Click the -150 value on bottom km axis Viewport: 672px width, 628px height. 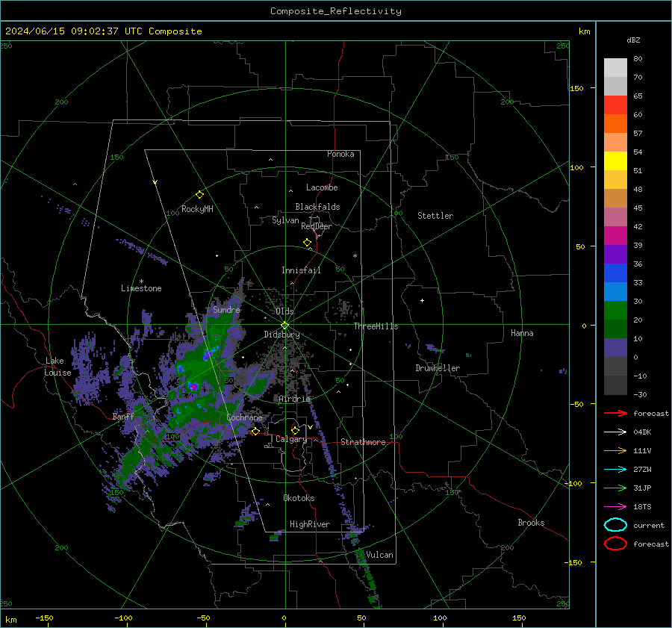(44, 618)
